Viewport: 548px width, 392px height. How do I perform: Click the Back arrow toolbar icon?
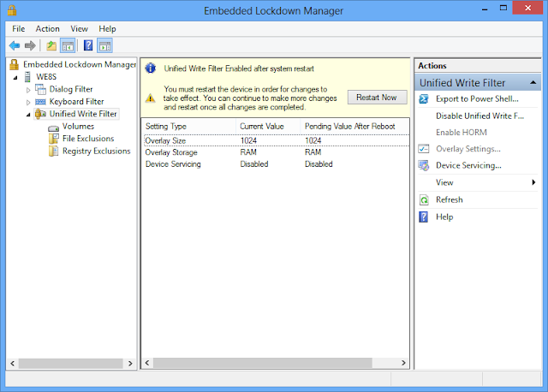point(15,45)
